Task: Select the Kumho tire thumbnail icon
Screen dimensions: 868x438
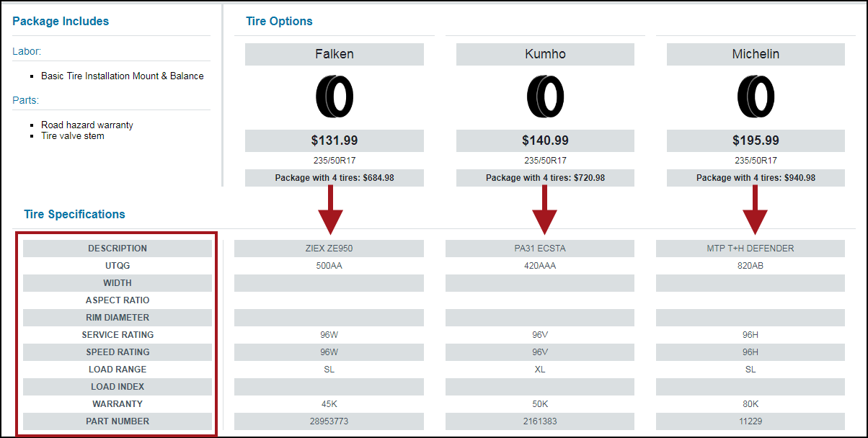Action: click(545, 96)
